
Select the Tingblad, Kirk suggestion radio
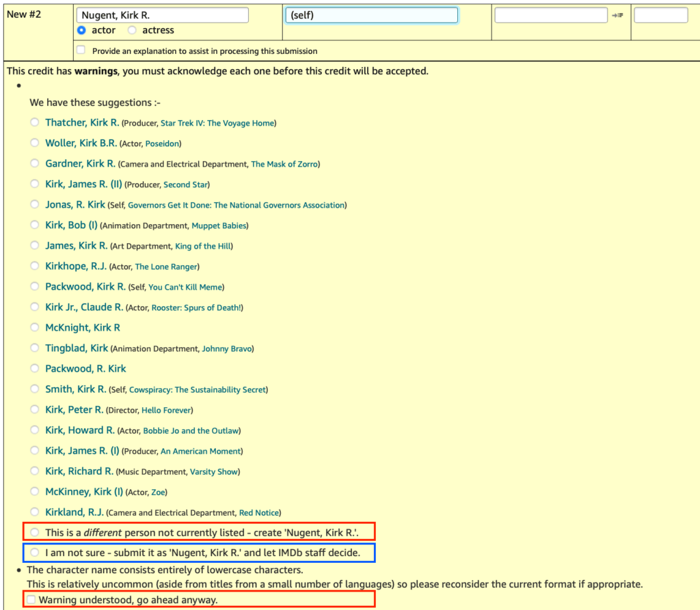tap(34, 348)
